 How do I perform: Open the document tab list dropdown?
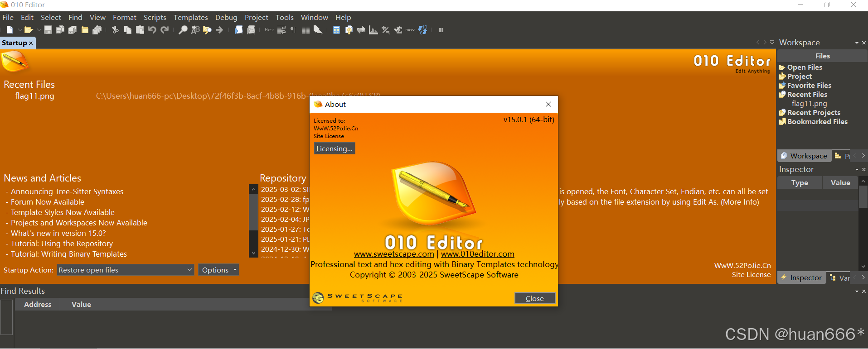point(772,42)
